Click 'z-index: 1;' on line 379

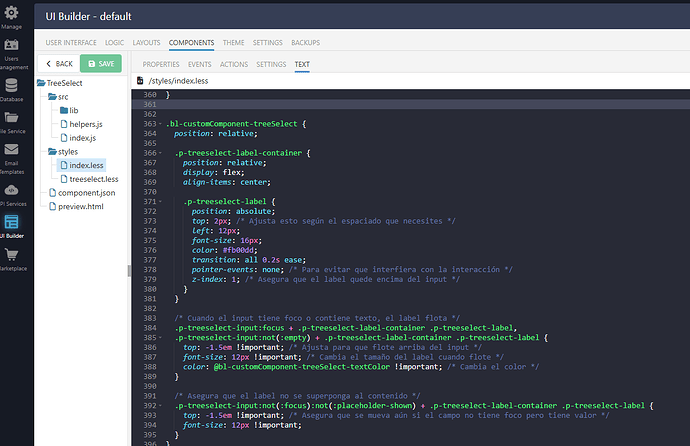pyautogui.click(x=216, y=279)
